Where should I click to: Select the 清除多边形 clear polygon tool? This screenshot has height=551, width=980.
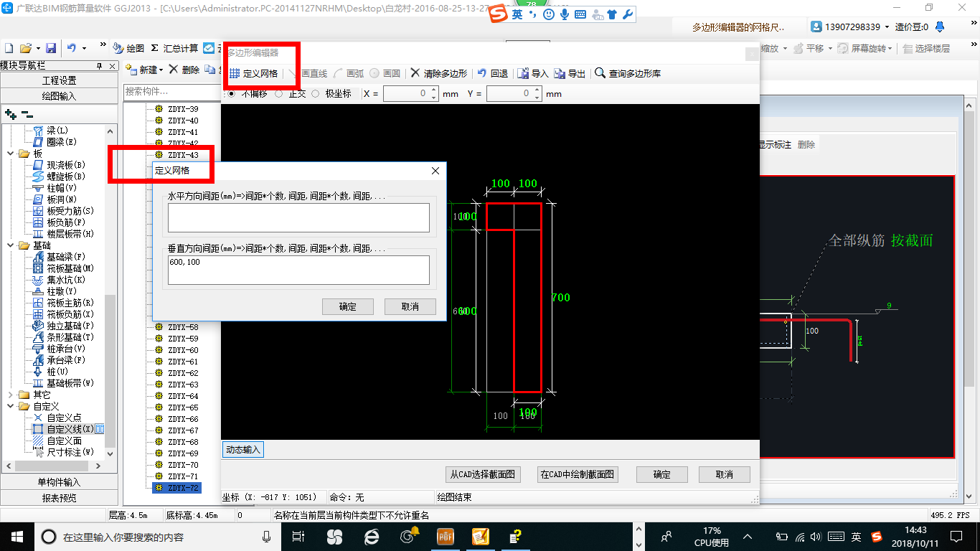click(x=438, y=74)
